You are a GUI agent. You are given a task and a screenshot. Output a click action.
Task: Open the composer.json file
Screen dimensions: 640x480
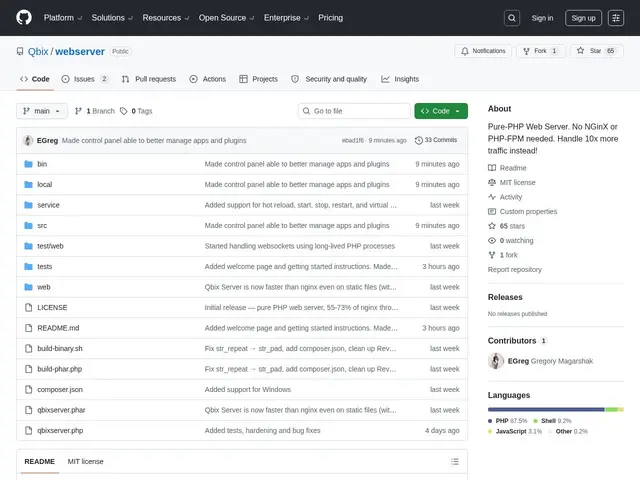(x=60, y=389)
